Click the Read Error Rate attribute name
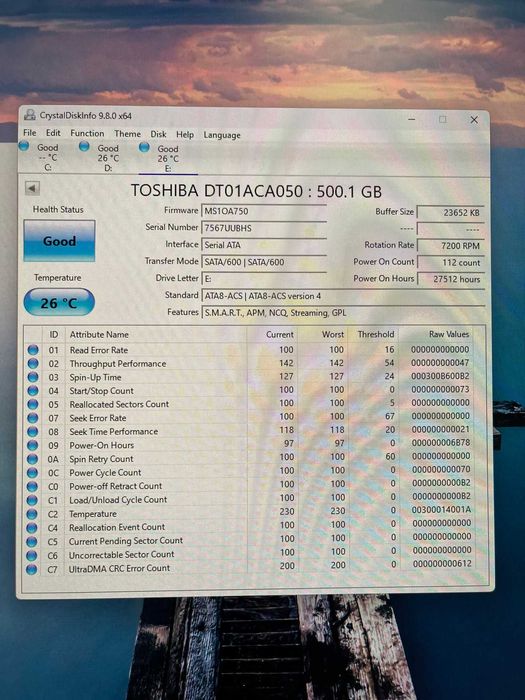The width and height of the screenshot is (525, 700). coord(99,350)
